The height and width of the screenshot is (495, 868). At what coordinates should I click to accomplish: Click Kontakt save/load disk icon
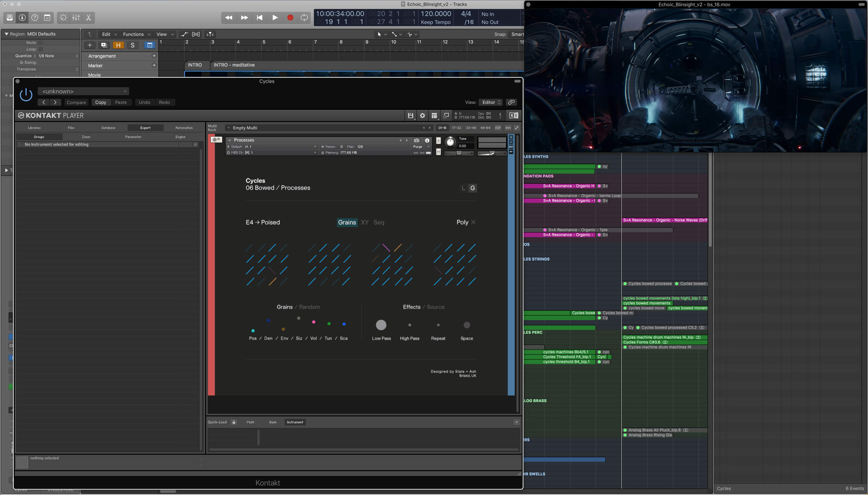[410, 115]
